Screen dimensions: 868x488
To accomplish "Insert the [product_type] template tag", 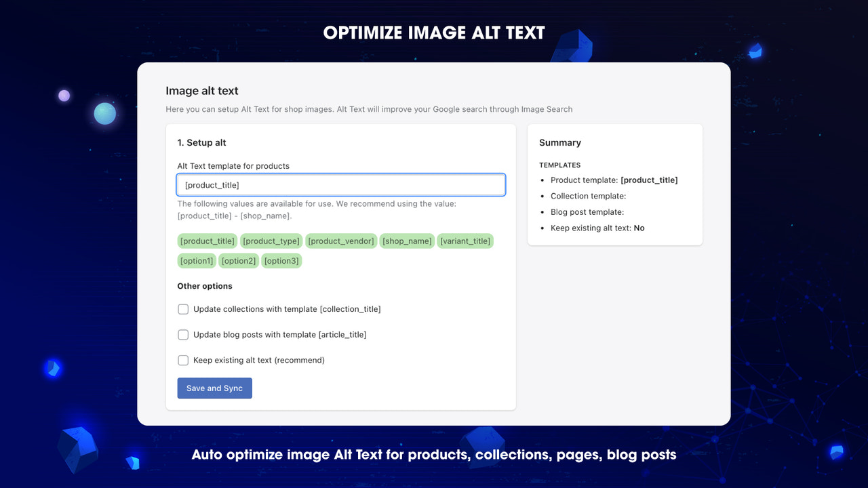I will coord(271,241).
